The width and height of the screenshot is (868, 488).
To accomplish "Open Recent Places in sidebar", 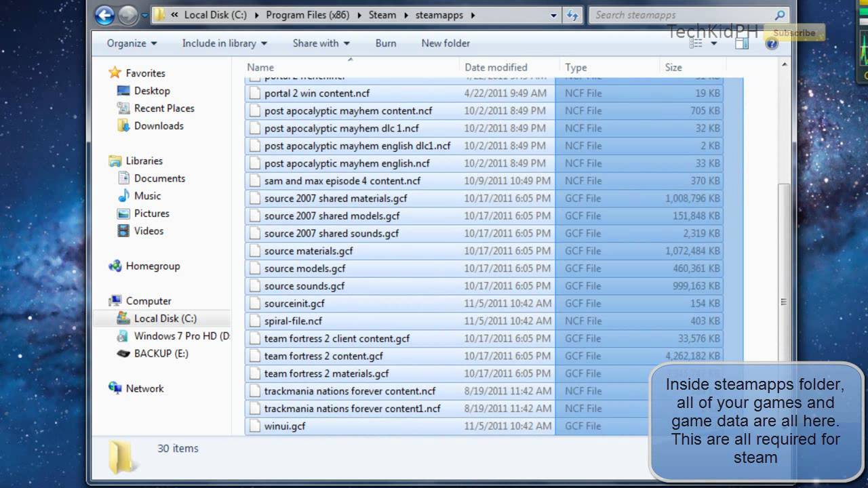I will tap(164, 108).
